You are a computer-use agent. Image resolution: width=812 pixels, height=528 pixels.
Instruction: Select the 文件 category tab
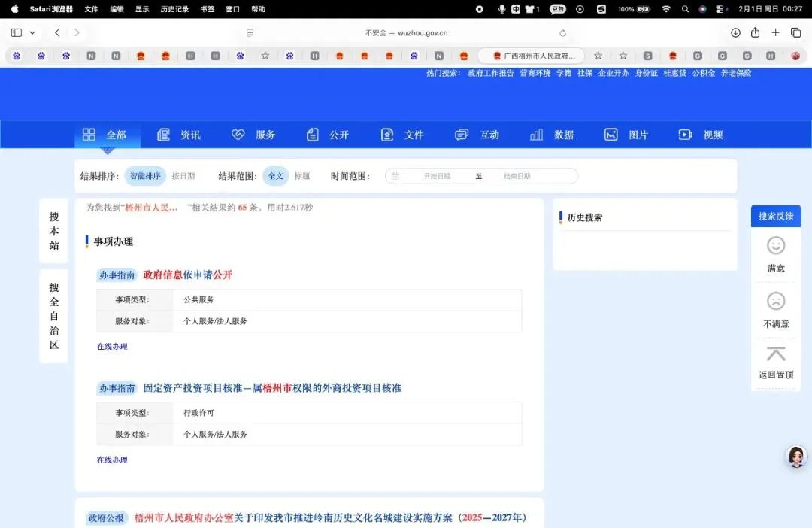pyautogui.click(x=402, y=135)
